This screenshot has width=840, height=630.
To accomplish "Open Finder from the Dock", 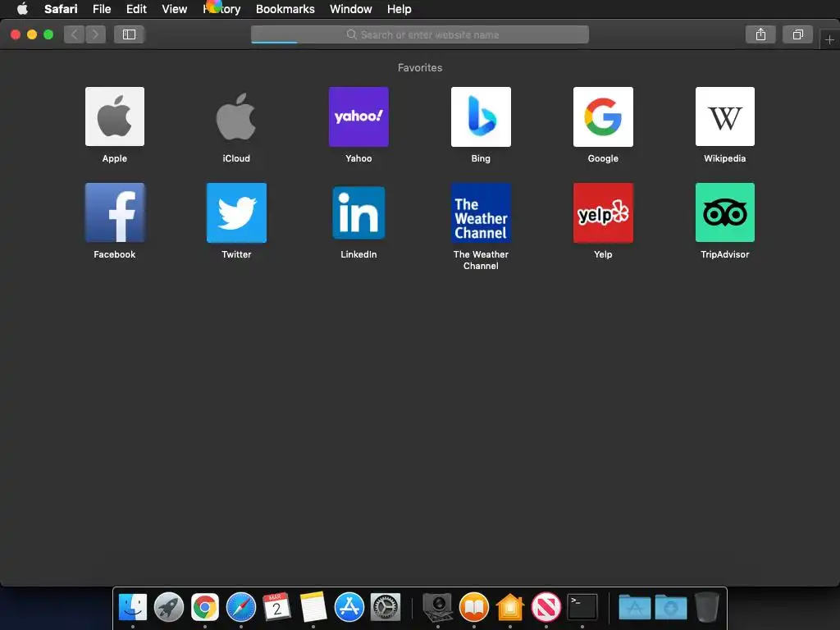I will [x=132, y=608].
